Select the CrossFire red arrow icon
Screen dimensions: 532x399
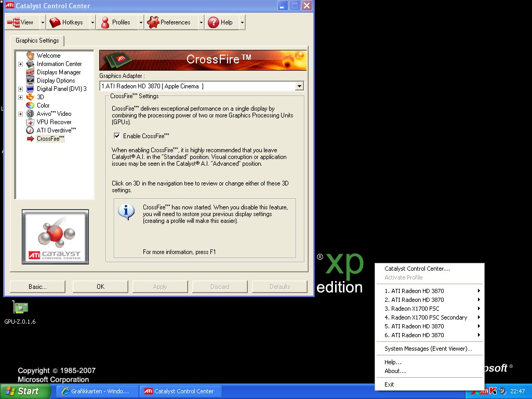tap(30, 138)
